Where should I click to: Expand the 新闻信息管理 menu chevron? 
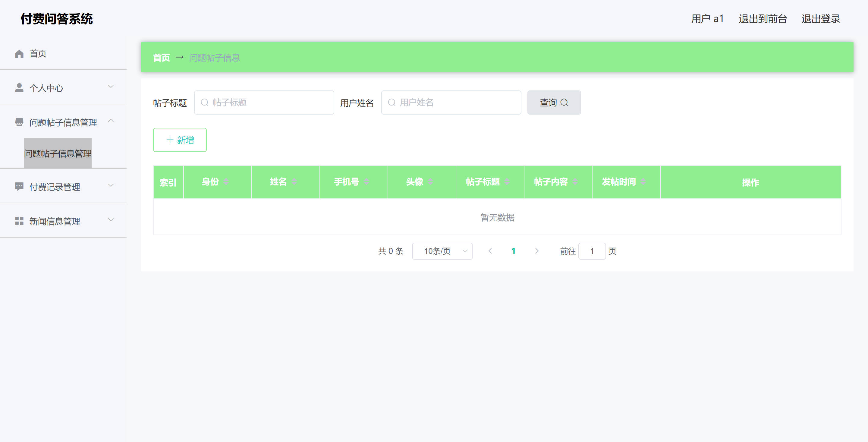111,219
